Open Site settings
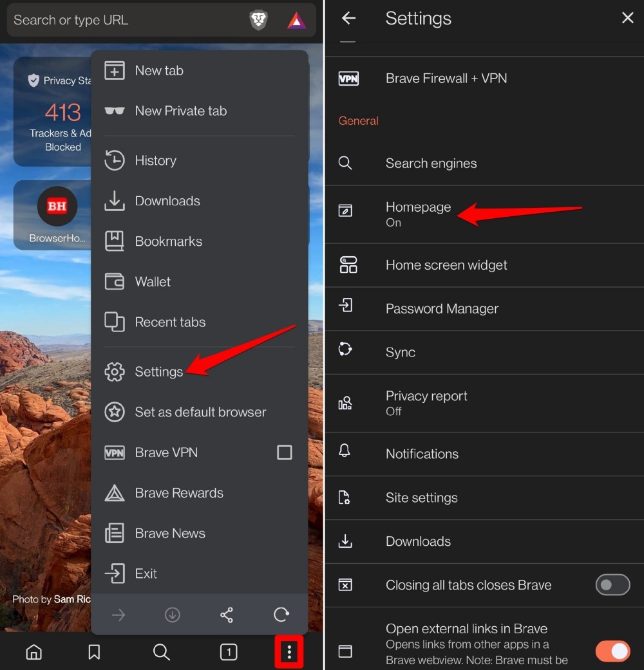The image size is (644, 670). coord(484,498)
